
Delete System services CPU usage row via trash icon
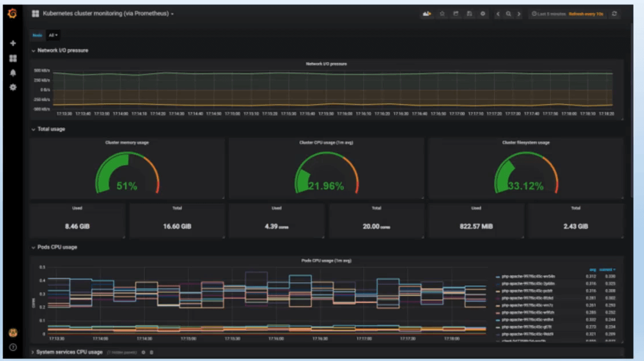coord(151,352)
